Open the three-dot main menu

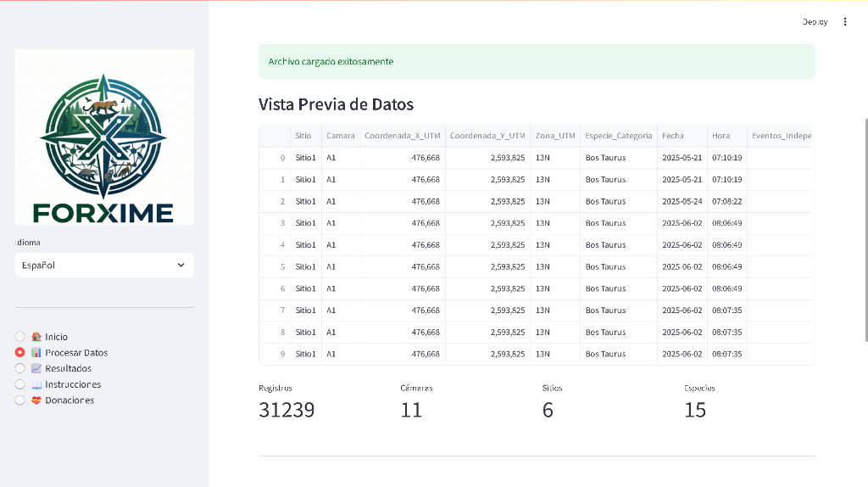(844, 22)
